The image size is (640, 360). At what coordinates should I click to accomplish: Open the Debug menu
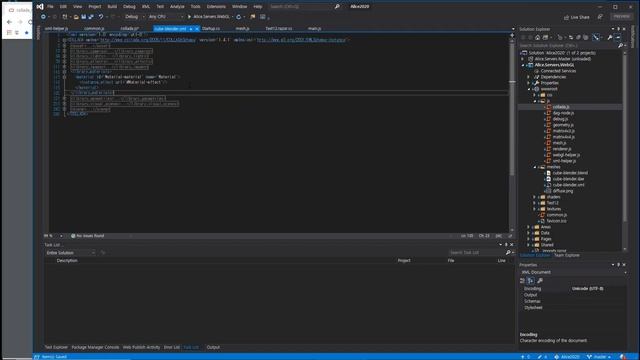click(129, 7)
